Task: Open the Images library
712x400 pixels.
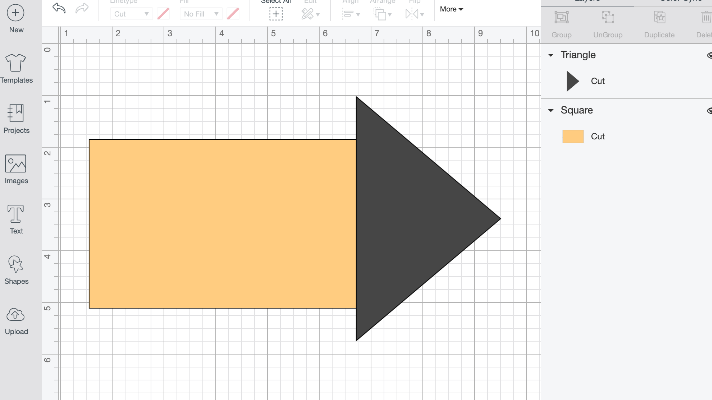Action: coord(16,169)
